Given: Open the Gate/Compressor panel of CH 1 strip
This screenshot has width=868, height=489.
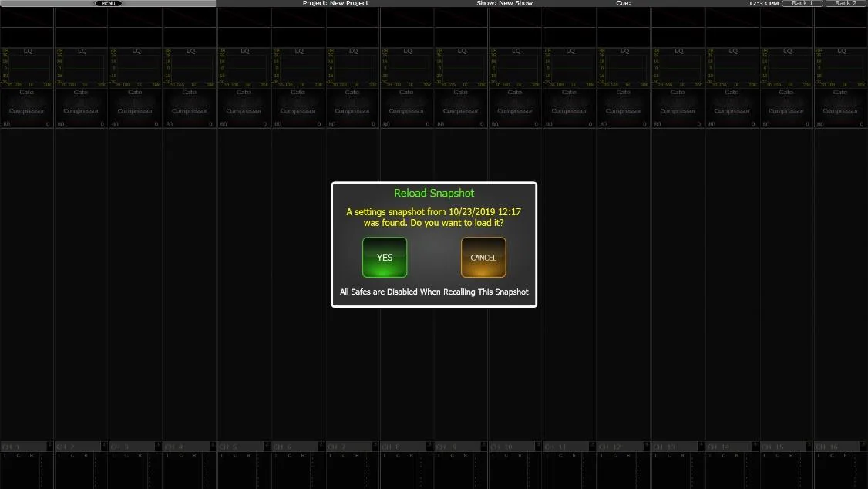Looking at the screenshot, I should (x=26, y=109).
